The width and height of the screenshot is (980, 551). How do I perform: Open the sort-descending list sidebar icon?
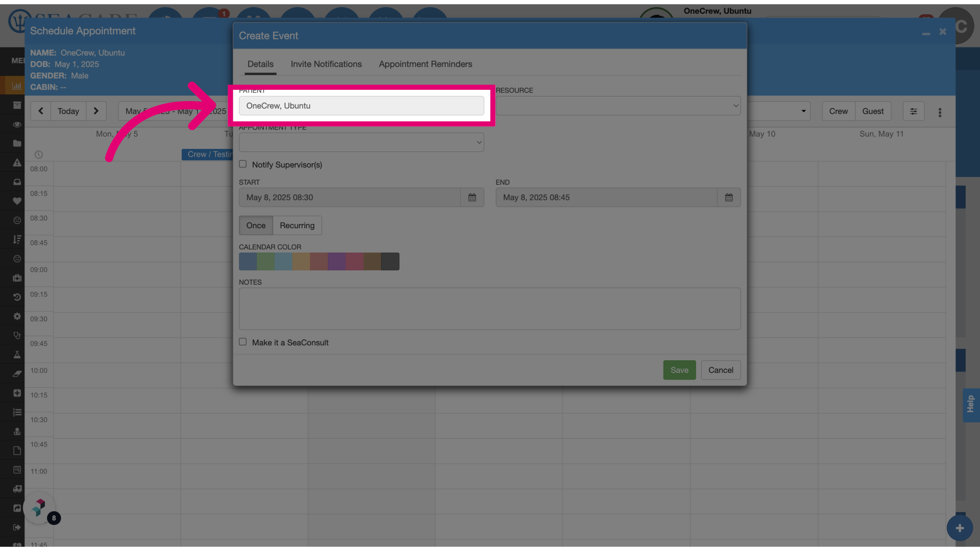click(17, 239)
